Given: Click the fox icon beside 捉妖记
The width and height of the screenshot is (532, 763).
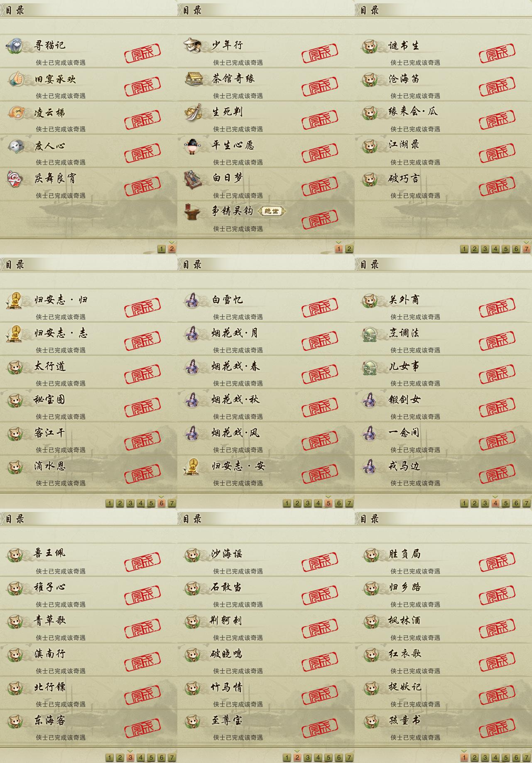Looking at the screenshot, I should 371,688.
